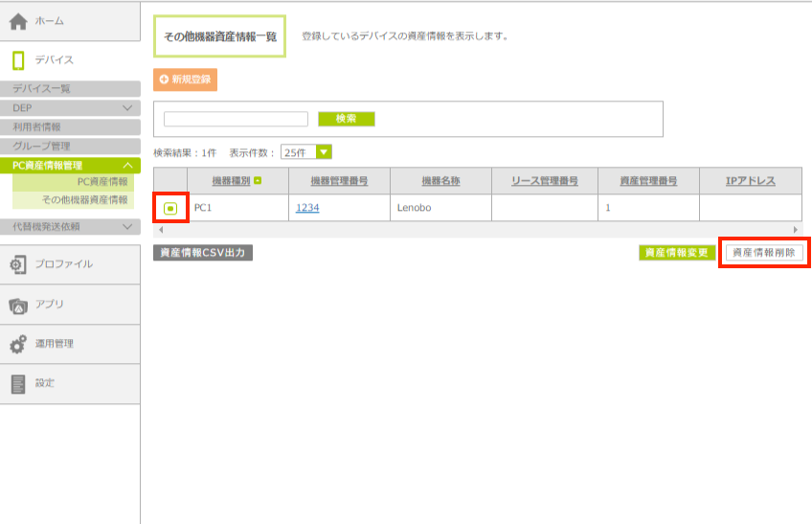The height and width of the screenshot is (524, 812).
Task: Click the Profile gear-document icon
Action: [17, 264]
